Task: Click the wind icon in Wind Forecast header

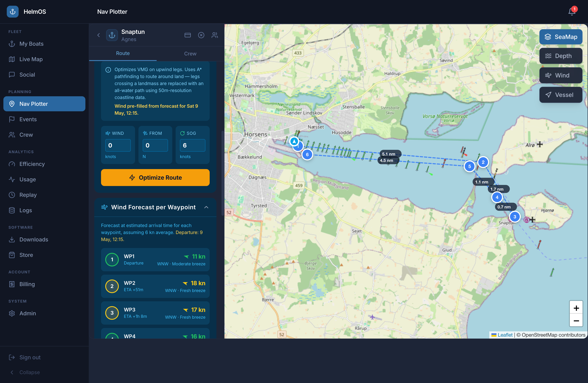Action: coord(104,207)
